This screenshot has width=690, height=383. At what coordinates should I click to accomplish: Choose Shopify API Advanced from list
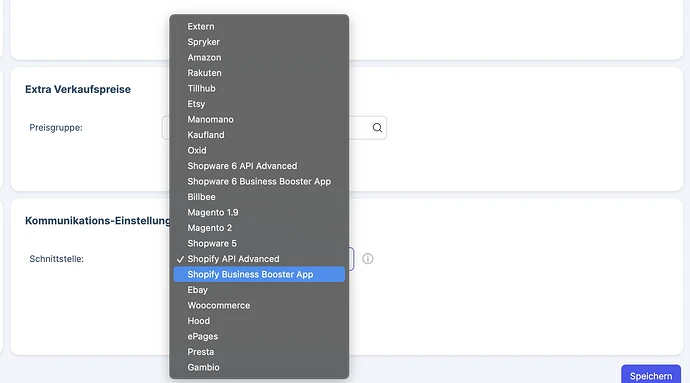point(259,259)
